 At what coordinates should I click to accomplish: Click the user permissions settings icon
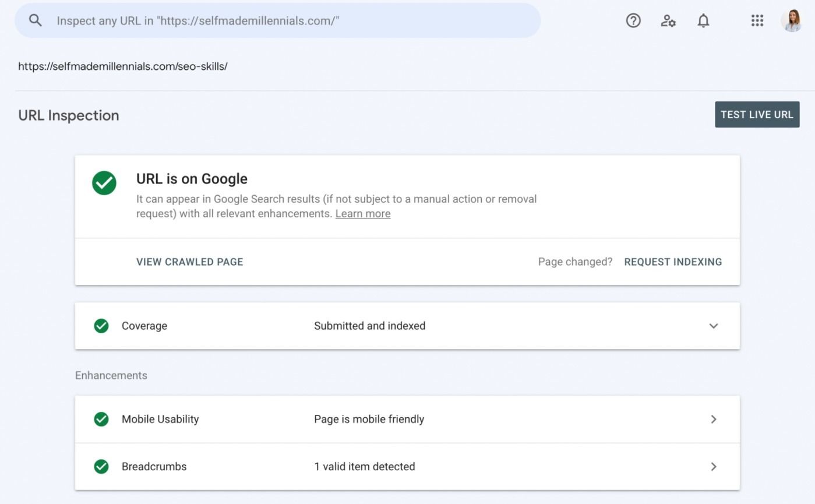pos(668,20)
